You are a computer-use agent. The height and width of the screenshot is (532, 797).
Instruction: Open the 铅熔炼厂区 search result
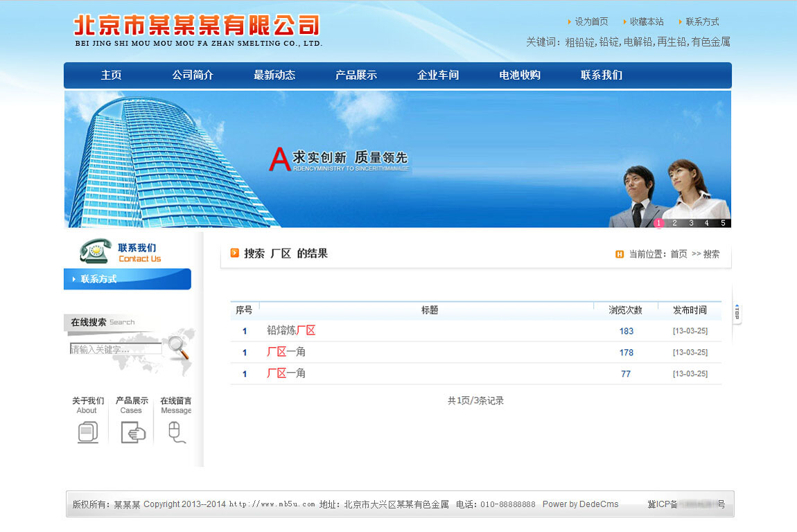tap(291, 331)
